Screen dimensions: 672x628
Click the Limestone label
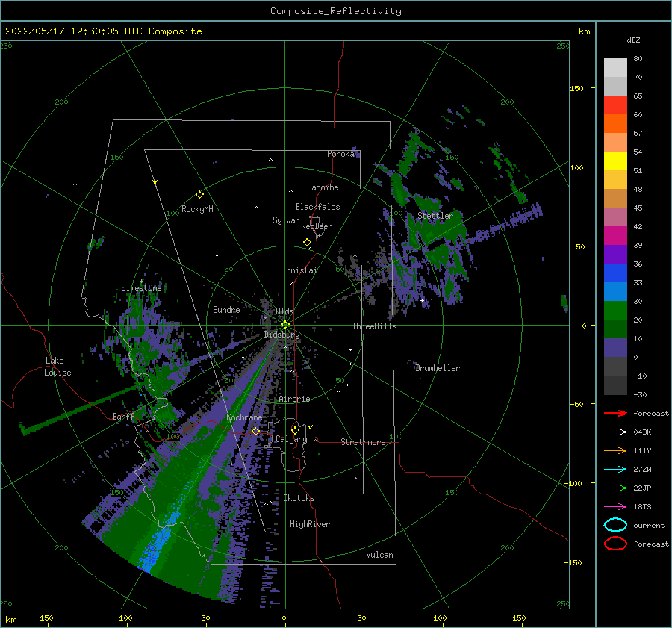click(141, 288)
